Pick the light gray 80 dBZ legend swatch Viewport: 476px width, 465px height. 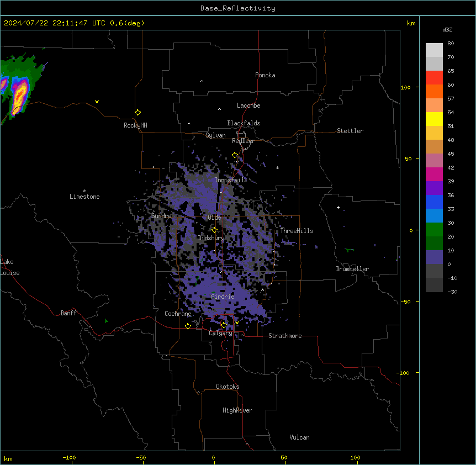(434, 50)
